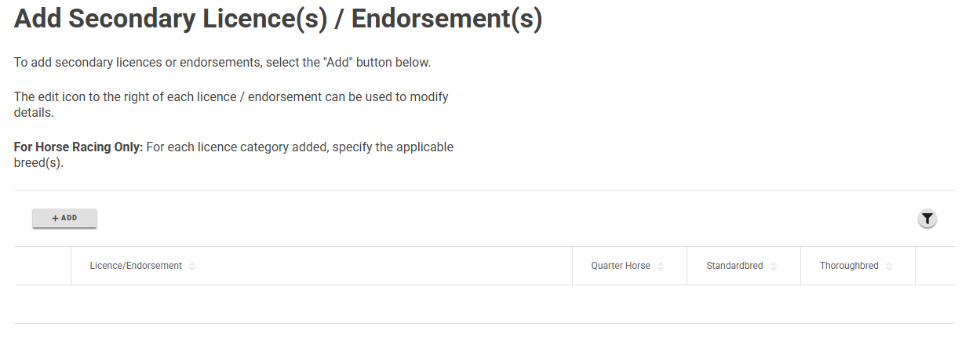Screen dimensions: 980x341
Task: Click the empty table row below headers
Action: pyautogui.click(x=484, y=304)
